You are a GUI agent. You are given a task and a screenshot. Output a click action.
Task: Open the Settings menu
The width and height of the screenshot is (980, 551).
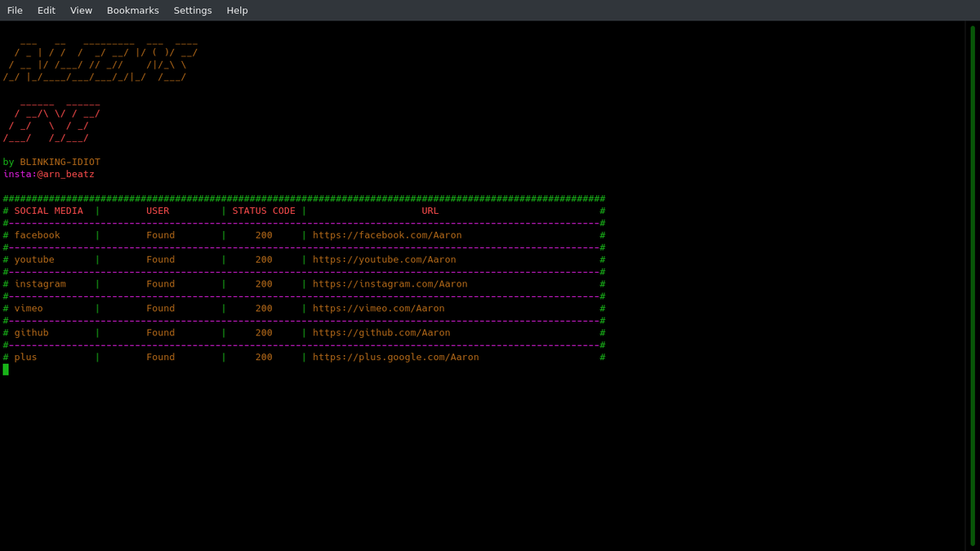tap(193, 11)
